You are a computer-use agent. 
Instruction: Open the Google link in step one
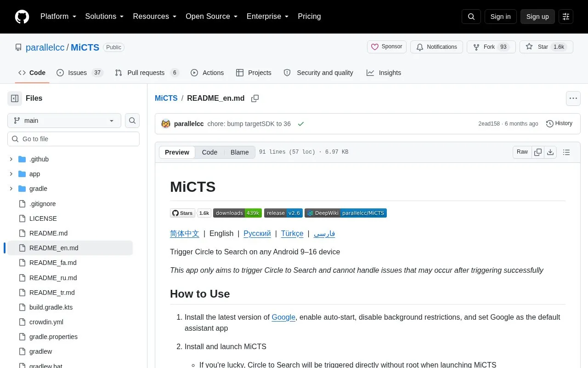pos(283,317)
